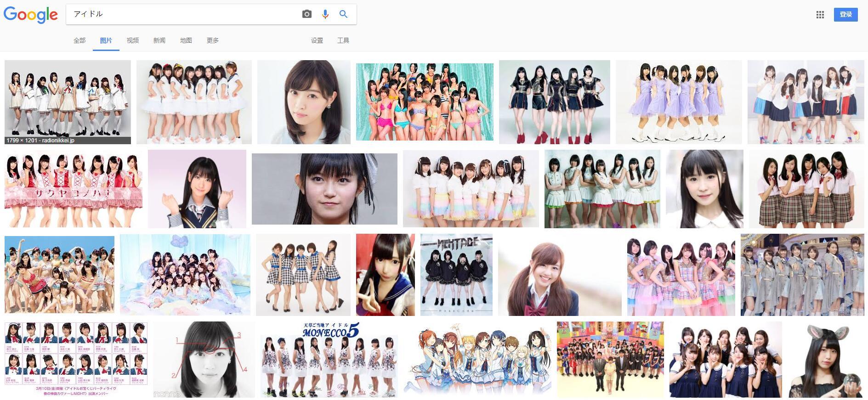The width and height of the screenshot is (868, 400).
Task: Select the woman wearing grey animal ears
Action: [826, 360]
